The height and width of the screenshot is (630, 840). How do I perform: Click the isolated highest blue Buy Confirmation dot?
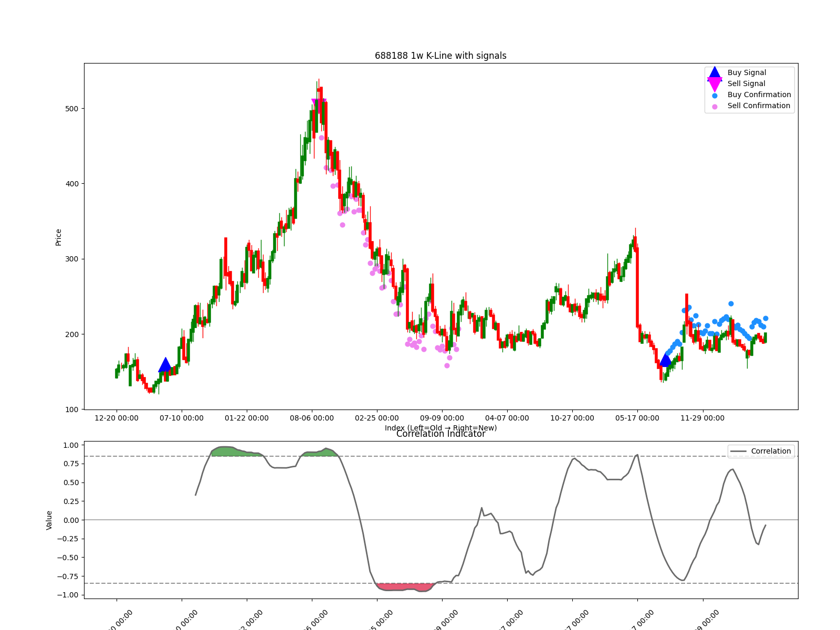pos(731,303)
